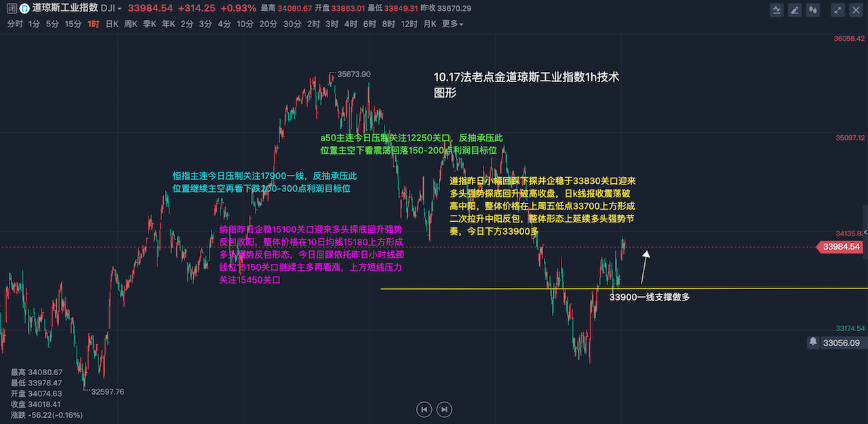Switch to the 季K chart
This screenshot has width=868, height=424.
(150, 24)
